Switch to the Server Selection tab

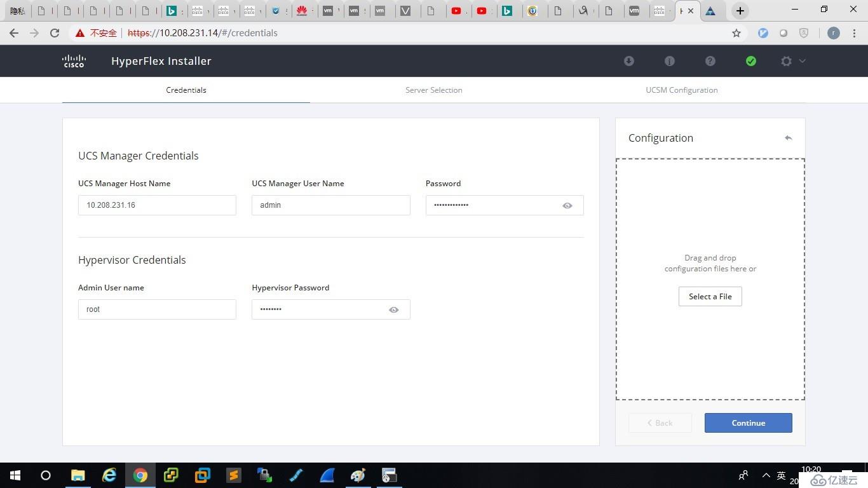coord(434,90)
